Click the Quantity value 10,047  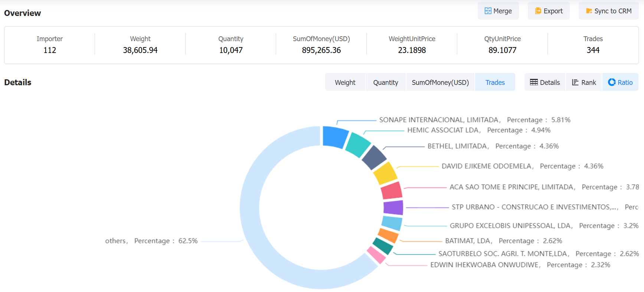point(231,50)
